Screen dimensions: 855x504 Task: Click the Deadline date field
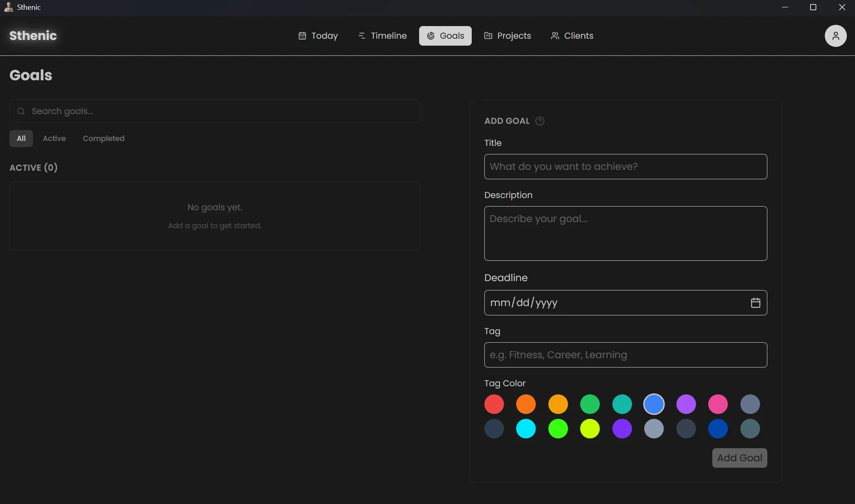click(625, 303)
